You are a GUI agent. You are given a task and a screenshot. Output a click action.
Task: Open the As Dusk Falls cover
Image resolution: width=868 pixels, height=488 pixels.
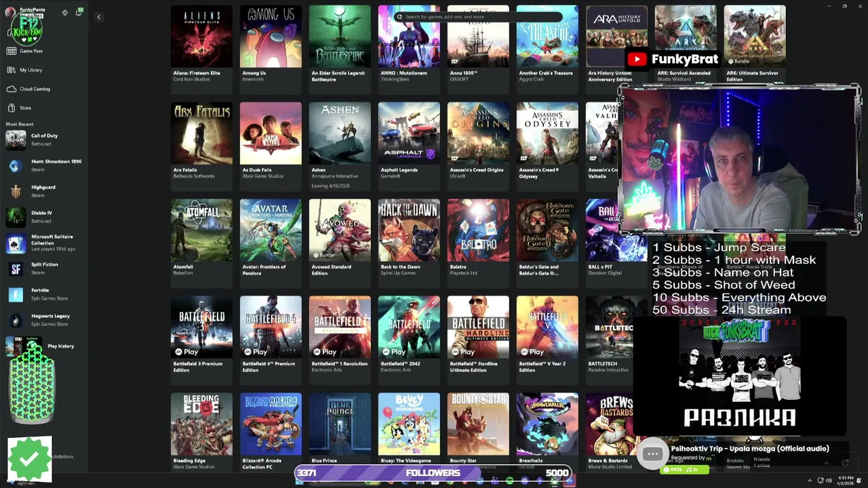pyautogui.click(x=271, y=134)
